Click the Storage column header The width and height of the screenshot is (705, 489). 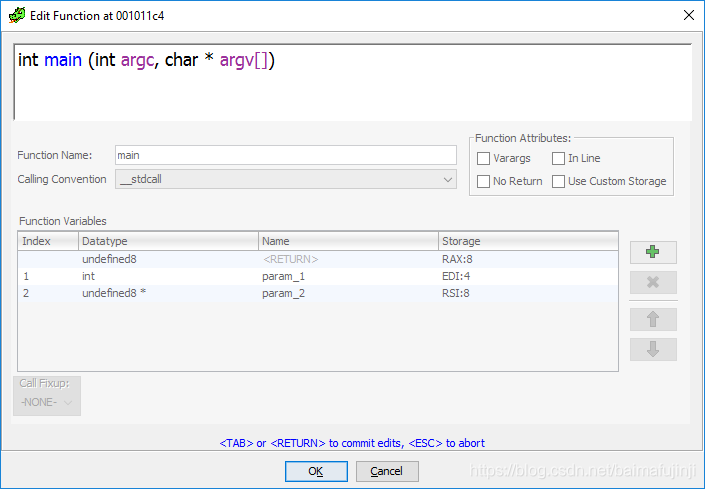click(528, 241)
